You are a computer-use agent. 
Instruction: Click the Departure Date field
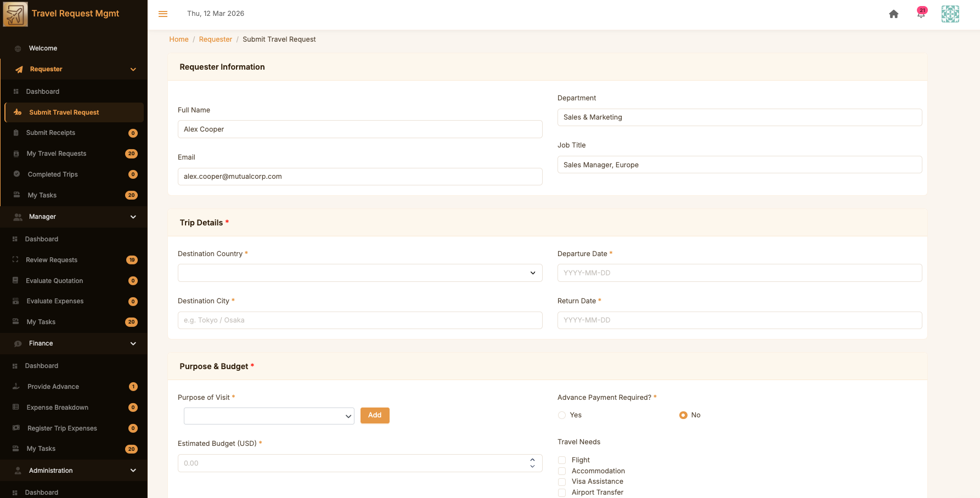click(739, 273)
